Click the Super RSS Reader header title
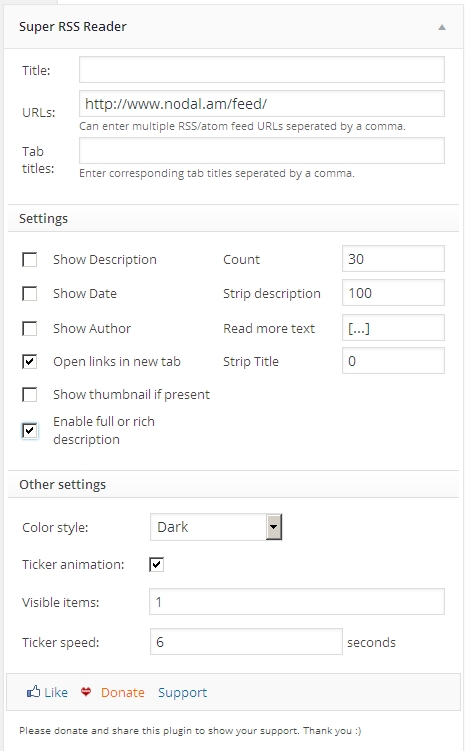Image resolution: width=469 pixels, height=751 pixels. point(73,26)
